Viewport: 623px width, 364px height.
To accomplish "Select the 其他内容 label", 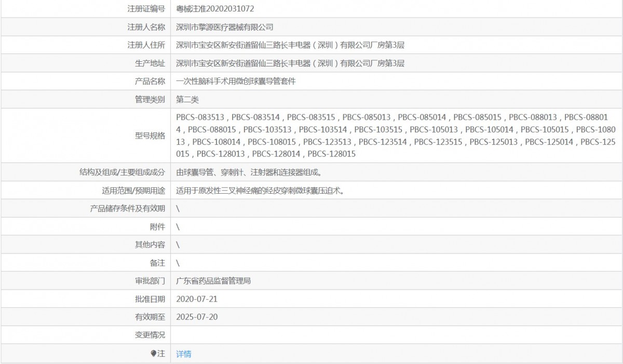I will tap(150, 245).
